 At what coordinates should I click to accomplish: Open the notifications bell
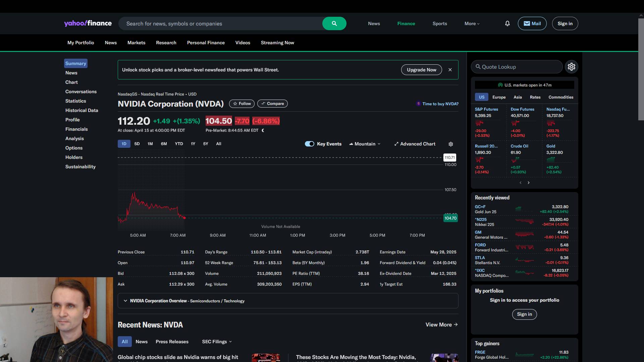pos(507,23)
